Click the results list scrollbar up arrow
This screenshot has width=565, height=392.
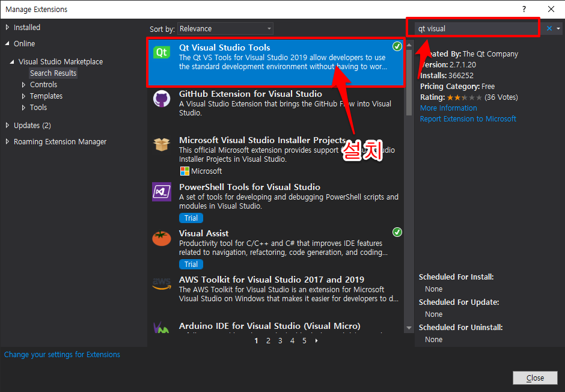pyautogui.click(x=409, y=45)
